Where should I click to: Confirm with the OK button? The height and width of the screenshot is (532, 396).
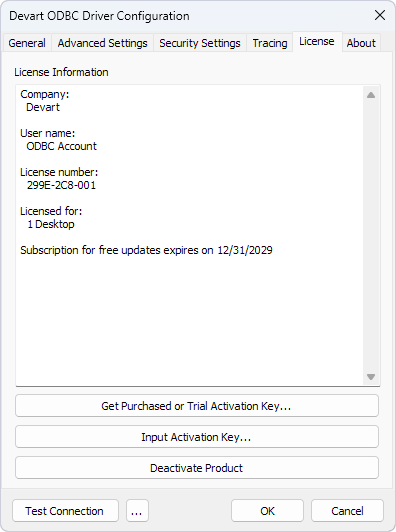click(x=267, y=511)
